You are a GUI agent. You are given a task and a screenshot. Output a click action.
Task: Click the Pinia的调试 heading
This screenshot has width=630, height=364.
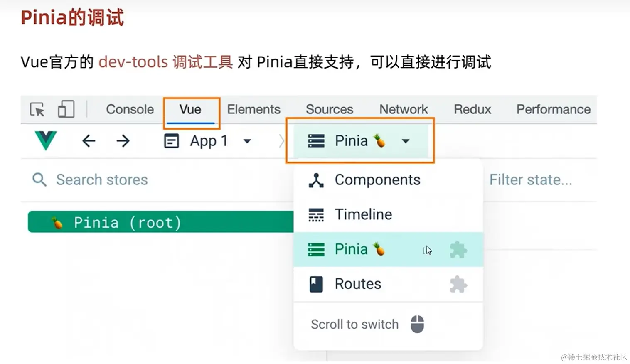[72, 18]
